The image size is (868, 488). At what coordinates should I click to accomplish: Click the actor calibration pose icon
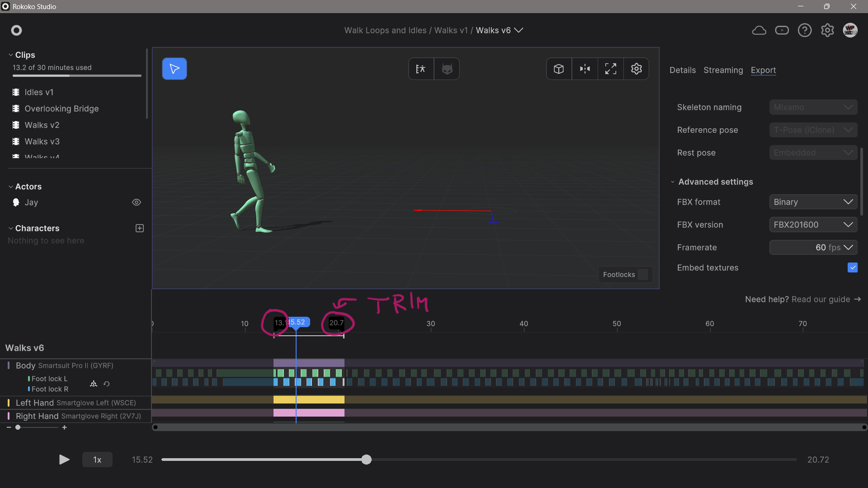[x=421, y=69]
